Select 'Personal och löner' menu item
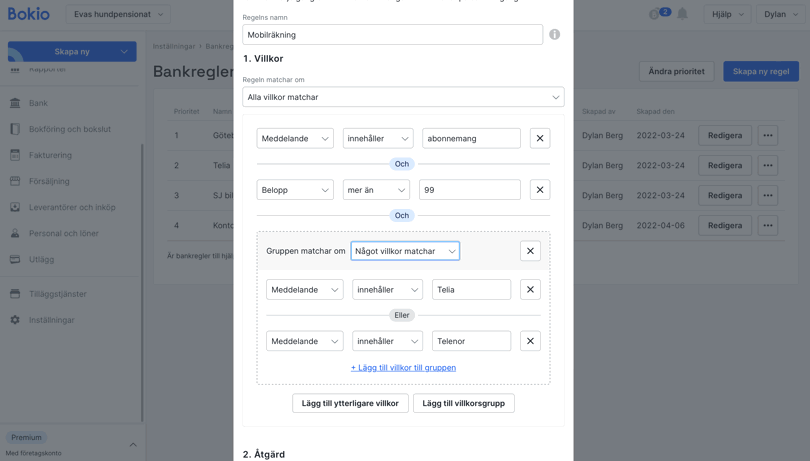The height and width of the screenshot is (461, 810). 64,233
